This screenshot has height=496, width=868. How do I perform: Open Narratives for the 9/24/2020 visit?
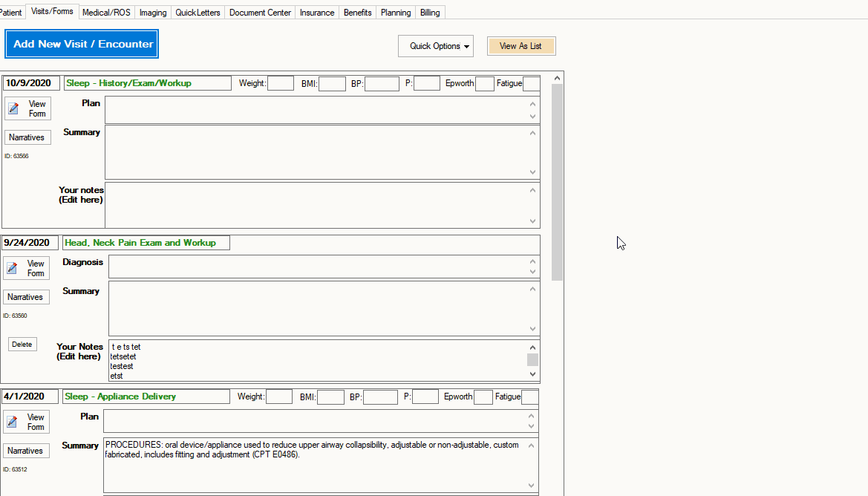pos(26,297)
